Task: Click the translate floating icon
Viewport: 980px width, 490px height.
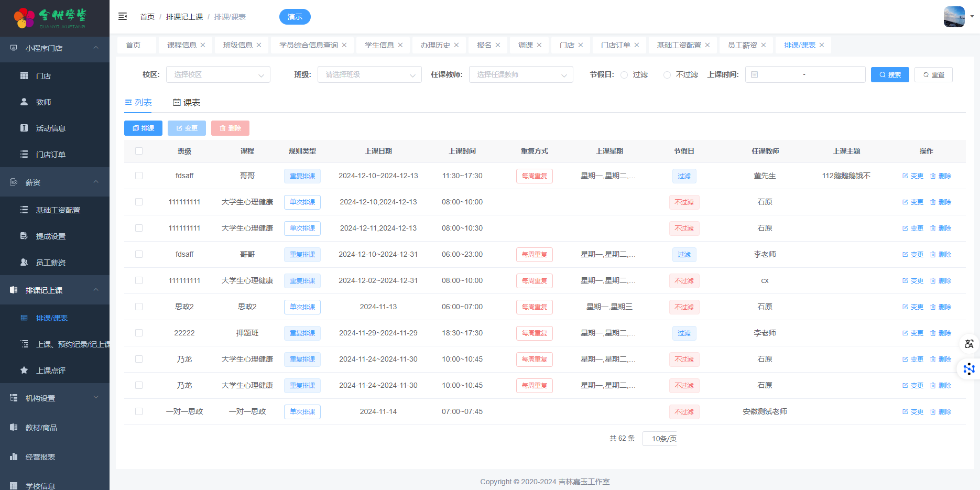Action: [x=969, y=344]
